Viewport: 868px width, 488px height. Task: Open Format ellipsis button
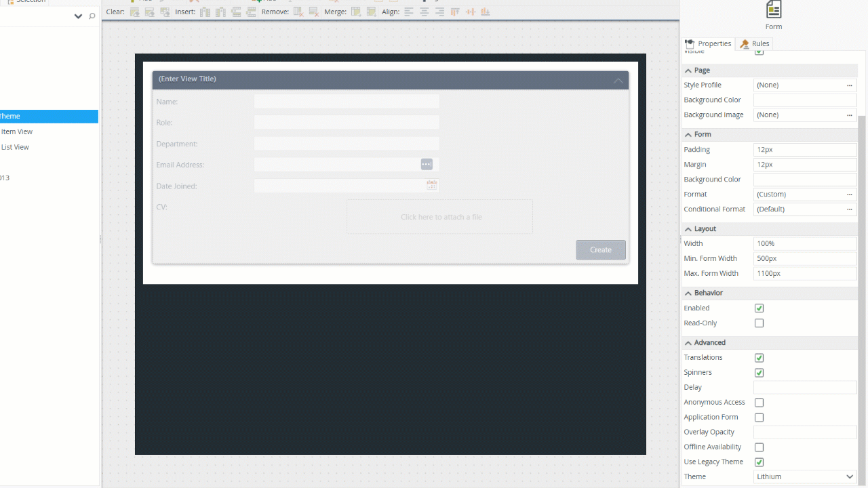[849, 195]
